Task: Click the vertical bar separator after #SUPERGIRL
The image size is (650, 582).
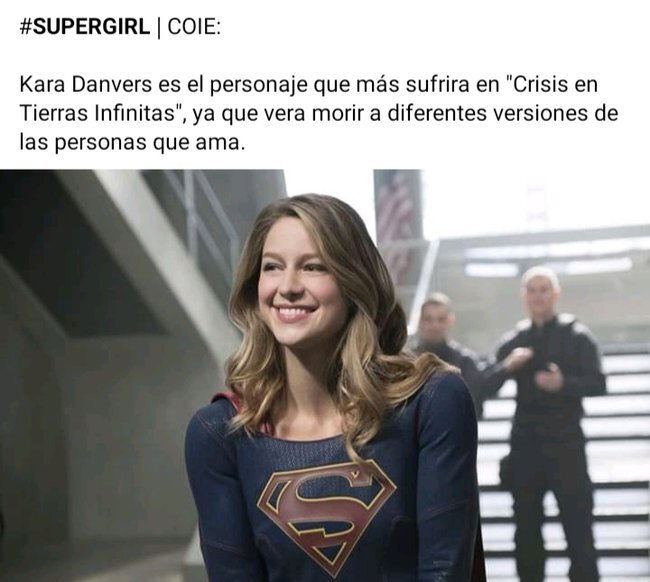Action: tap(159, 27)
